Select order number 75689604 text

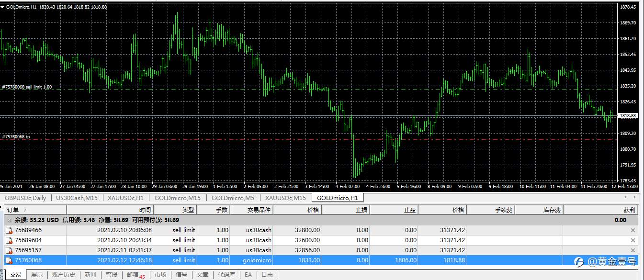(28, 240)
